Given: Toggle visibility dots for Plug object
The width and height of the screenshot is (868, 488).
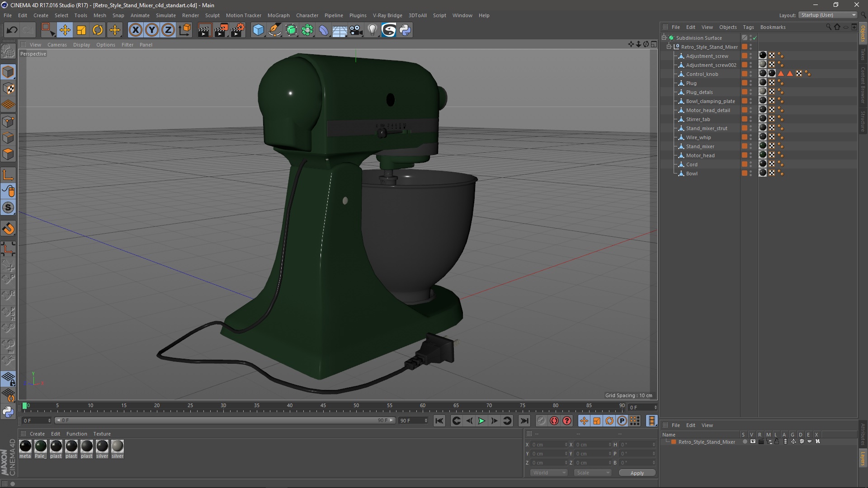Looking at the screenshot, I should pos(751,83).
